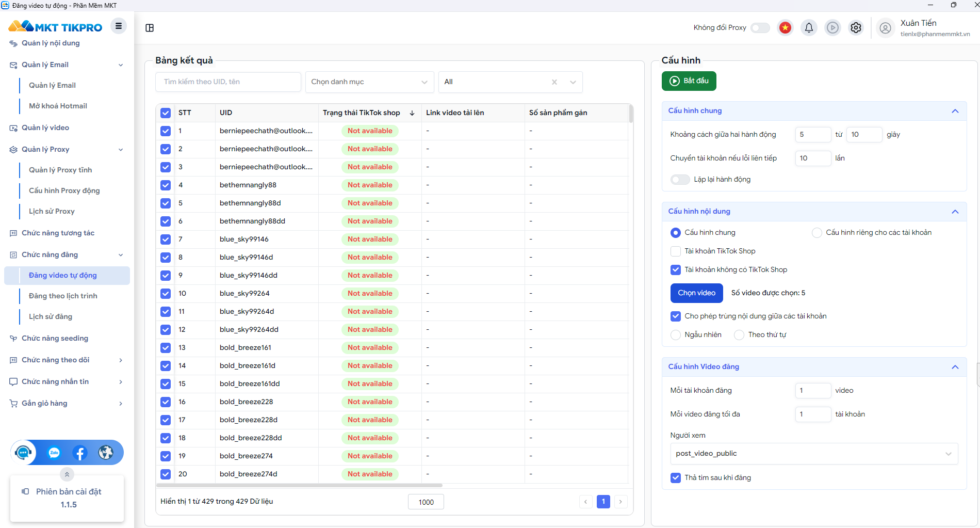Click the Tìm kiếm theo UID search field
Screen dimensions: 980x528
coord(228,82)
